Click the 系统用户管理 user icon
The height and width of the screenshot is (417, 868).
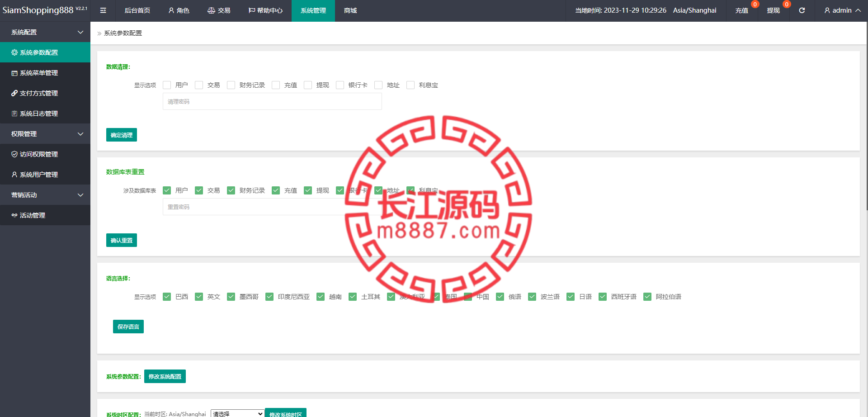click(14, 175)
